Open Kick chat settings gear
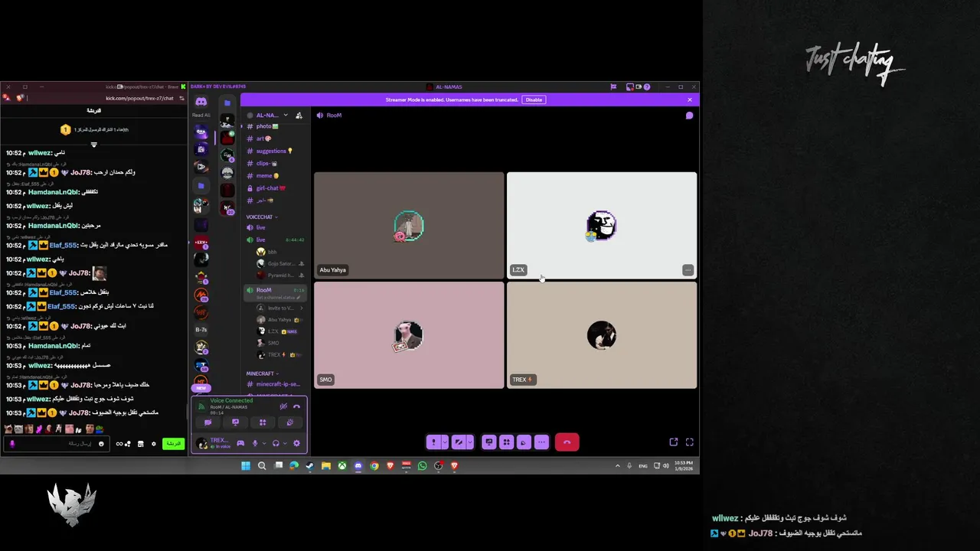The height and width of the screenshot is (551, 980). pos(154,444)
